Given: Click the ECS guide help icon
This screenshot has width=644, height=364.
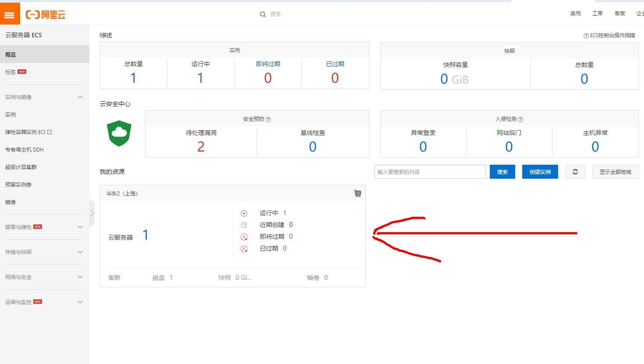Looking at the screenshot, I should point(586,36).
